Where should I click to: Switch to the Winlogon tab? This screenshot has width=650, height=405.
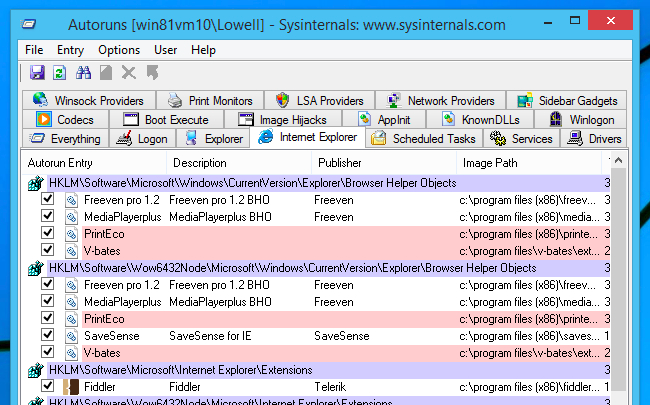(581, 119)
